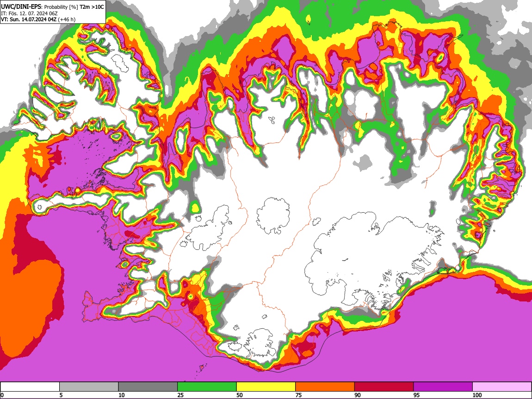
Task: Click the 'IT: Fös. 12. 07. 2024 06Z' line
Action: click(x=29, y=13)
